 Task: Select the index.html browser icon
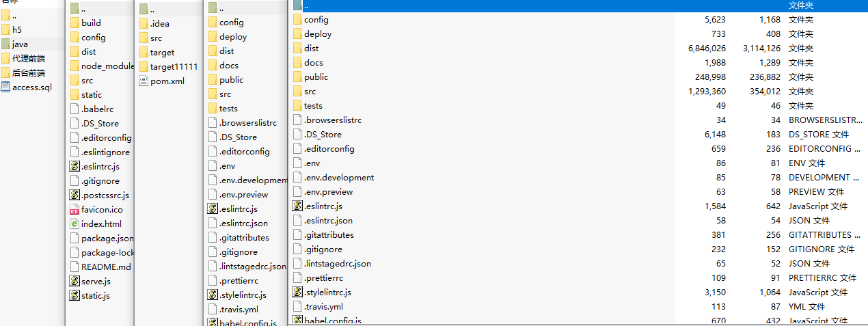pos(74,224)
